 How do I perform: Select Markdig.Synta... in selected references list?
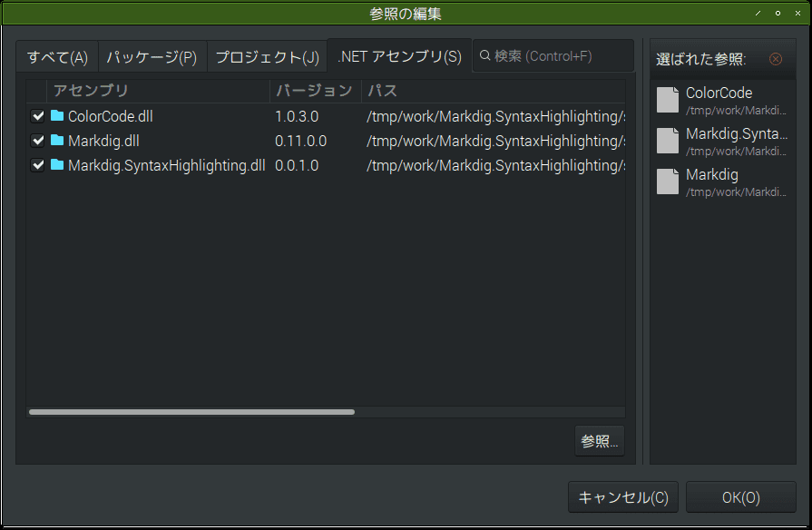tap(723, 142)
